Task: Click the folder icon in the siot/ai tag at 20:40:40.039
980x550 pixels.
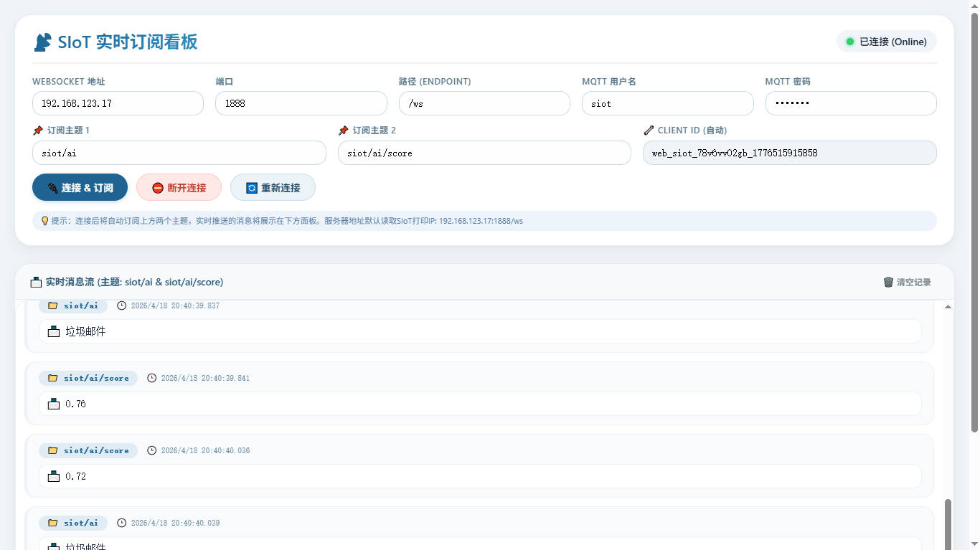Action: [52, 523]
